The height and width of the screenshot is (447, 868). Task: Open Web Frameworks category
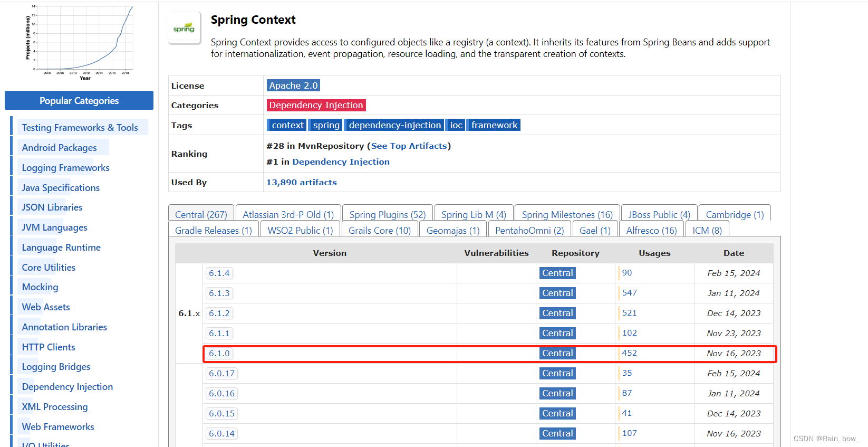(x=58, y=427)
